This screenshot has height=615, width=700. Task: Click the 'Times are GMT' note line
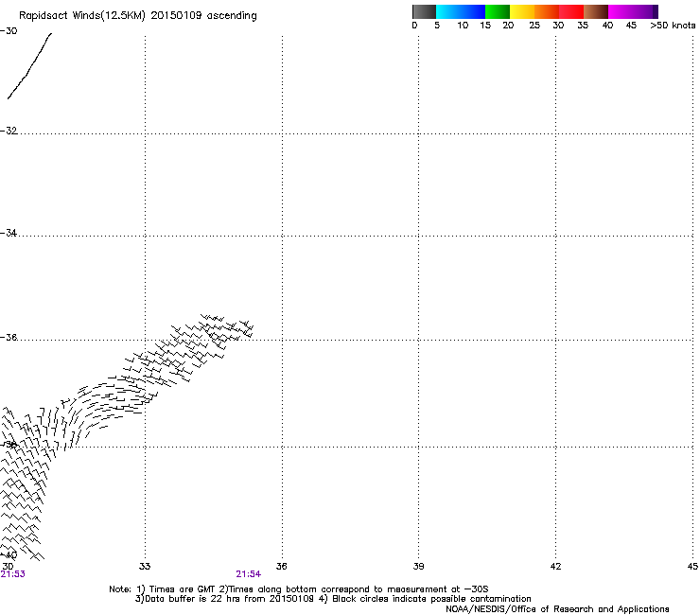[299, 589]
